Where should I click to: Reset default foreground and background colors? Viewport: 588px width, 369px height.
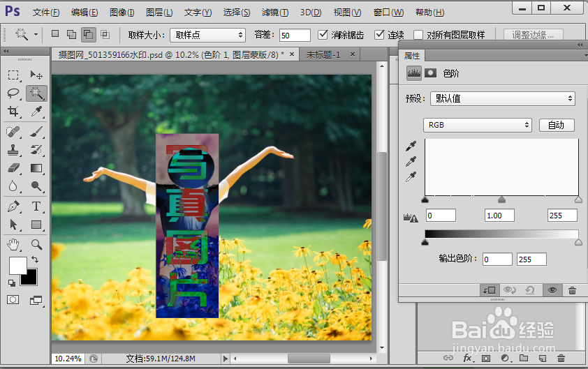click(12, 283)
